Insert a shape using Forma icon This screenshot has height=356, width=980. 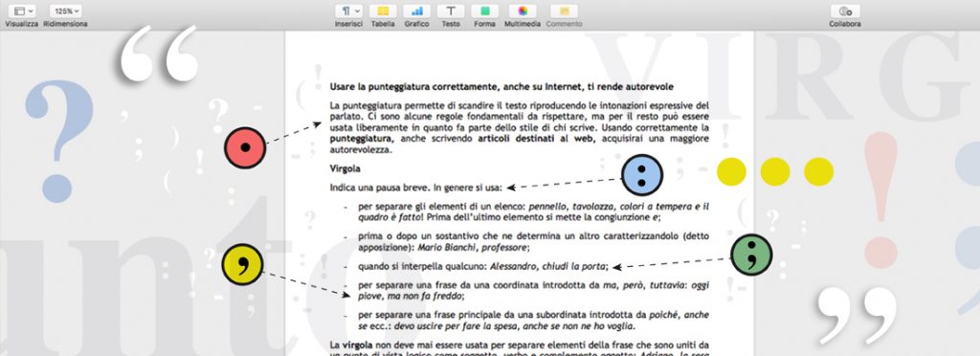[x=484, y=11]
